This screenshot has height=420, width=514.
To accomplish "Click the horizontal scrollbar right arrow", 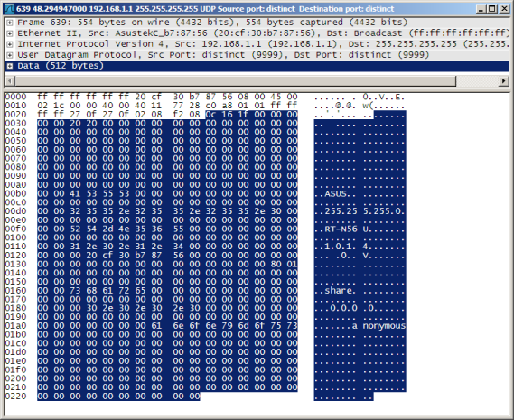I will click(x=504, y=80).
